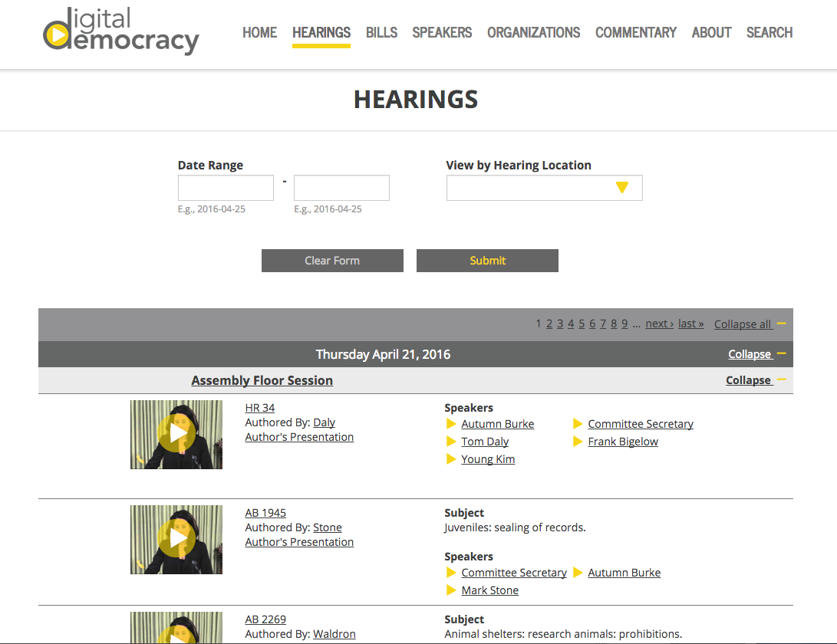Go to results page 3
The width and height of the screenshot is (837, 644).
[560, 324]
